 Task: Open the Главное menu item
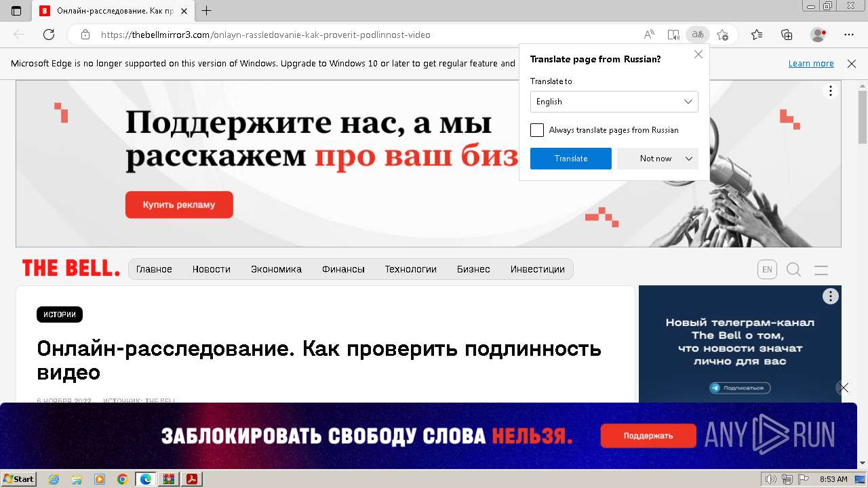pyautogui.click(x=154, y=269)
